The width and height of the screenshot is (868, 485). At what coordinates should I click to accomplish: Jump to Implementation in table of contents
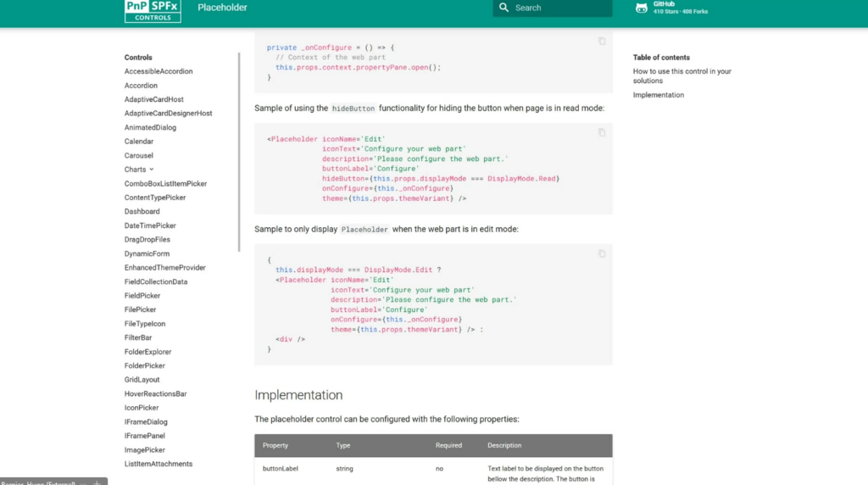(658, 95)
